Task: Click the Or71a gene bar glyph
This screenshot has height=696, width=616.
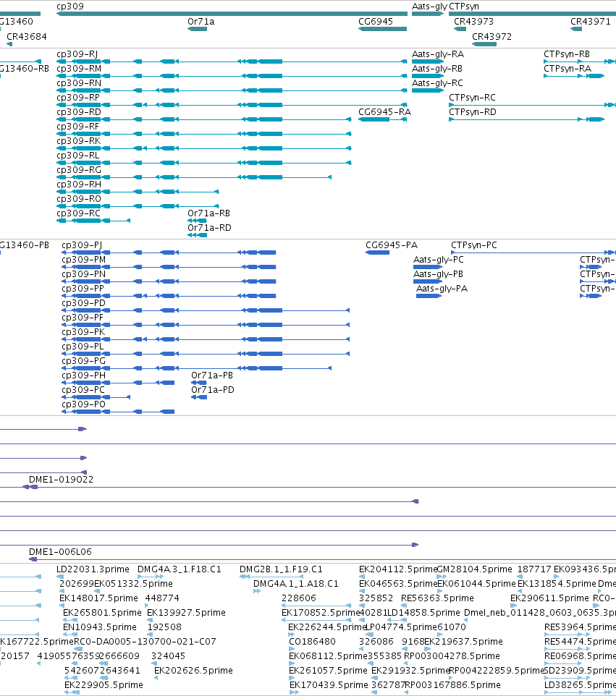Action: click(x=197, y=29)
